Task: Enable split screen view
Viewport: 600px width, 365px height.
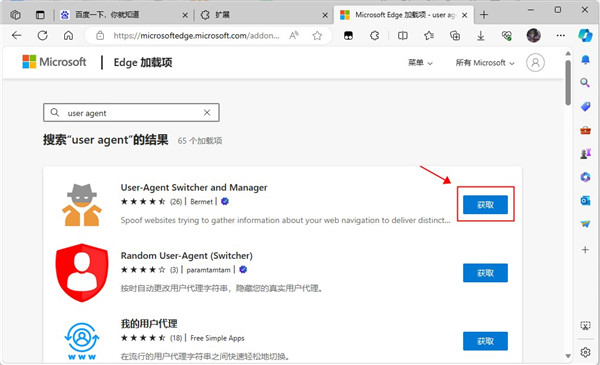Action: point(403,36)
